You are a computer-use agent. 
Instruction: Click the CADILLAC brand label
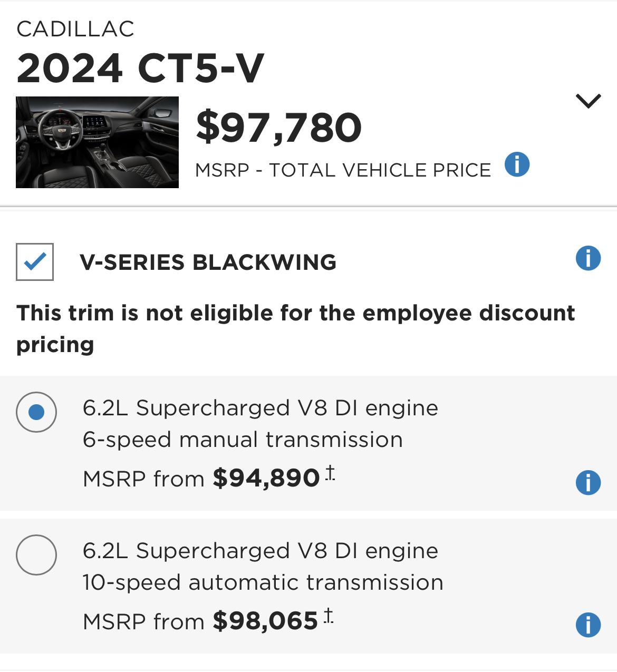(x=75, y=29)
